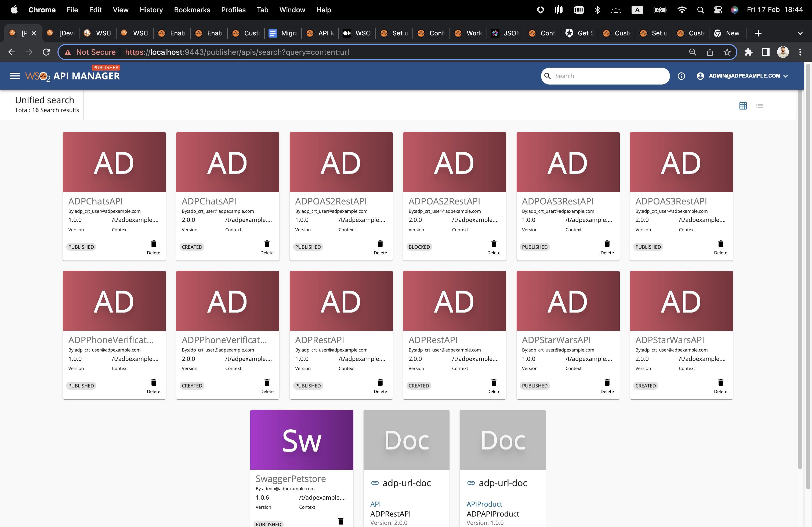
Task: Open the Profiles menu
Action: click(233, 10)
